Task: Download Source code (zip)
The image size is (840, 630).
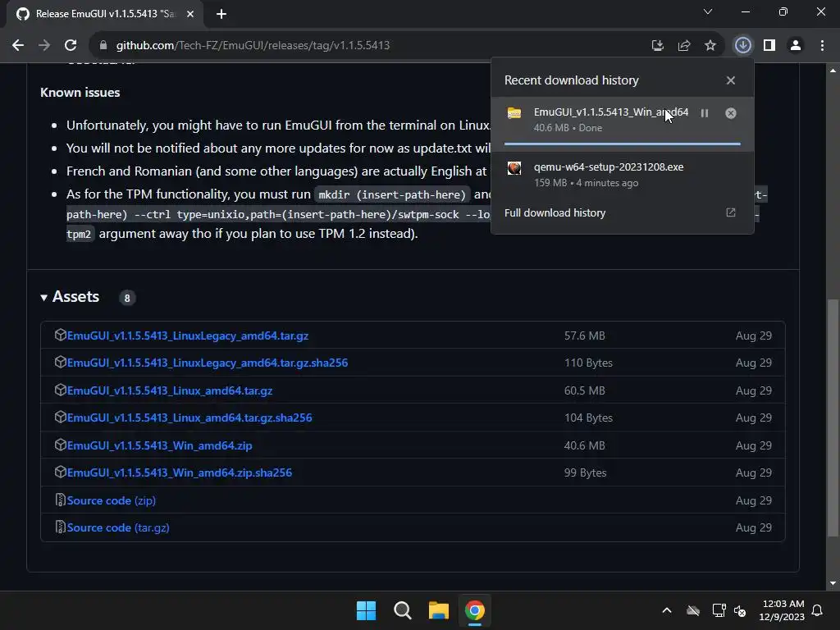Action: click(x=111, y=500)
